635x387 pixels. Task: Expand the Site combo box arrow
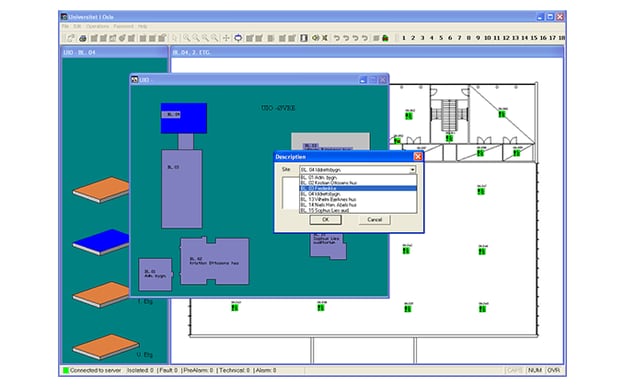point(412,170)
